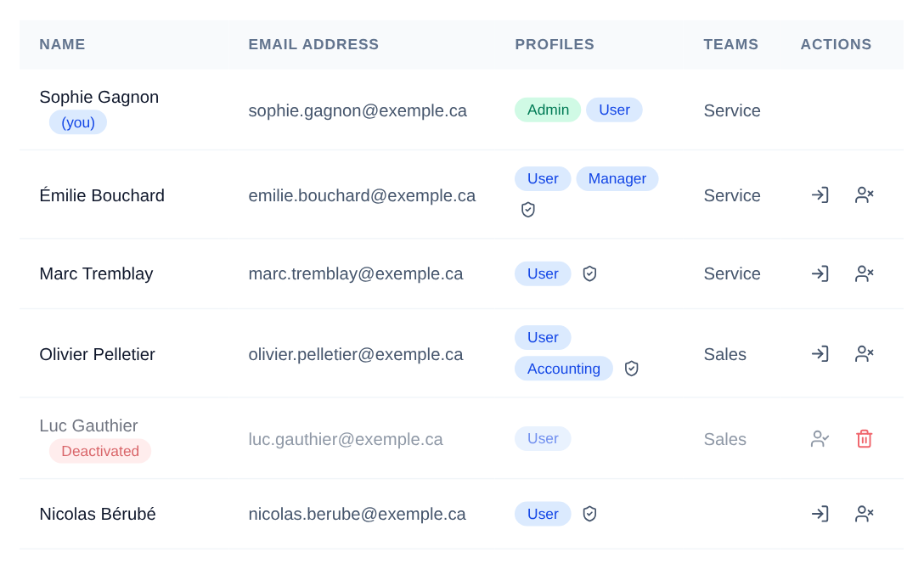Click shield icon next to Accounting badge

631,369
